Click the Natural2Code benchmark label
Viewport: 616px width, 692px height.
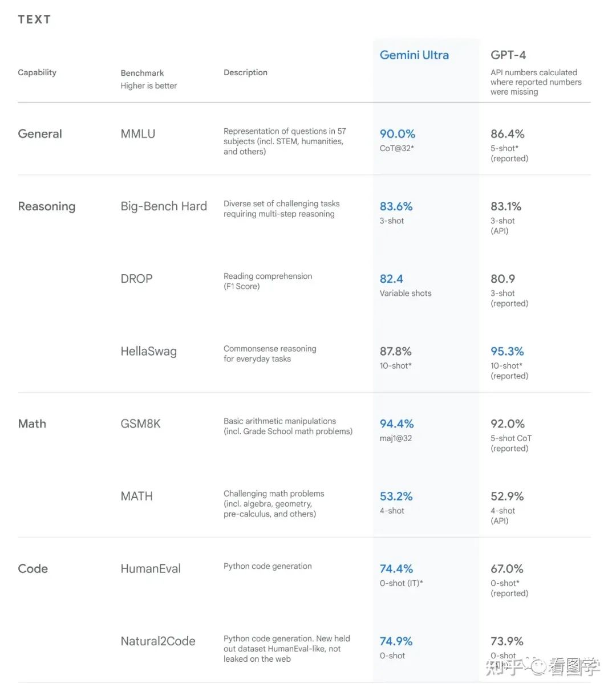coord(158,641)
